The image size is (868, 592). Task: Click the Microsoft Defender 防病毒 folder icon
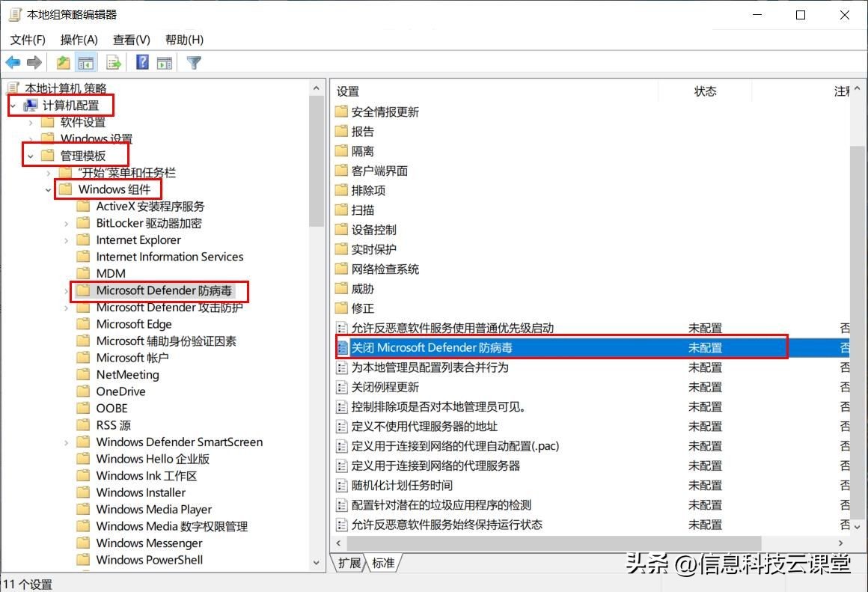(x=85, y=290)
